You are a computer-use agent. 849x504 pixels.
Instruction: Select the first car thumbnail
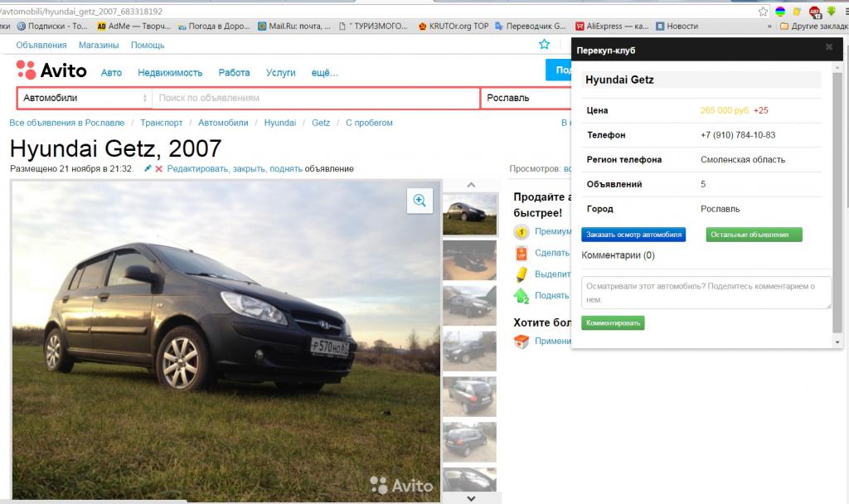(469, 214)
